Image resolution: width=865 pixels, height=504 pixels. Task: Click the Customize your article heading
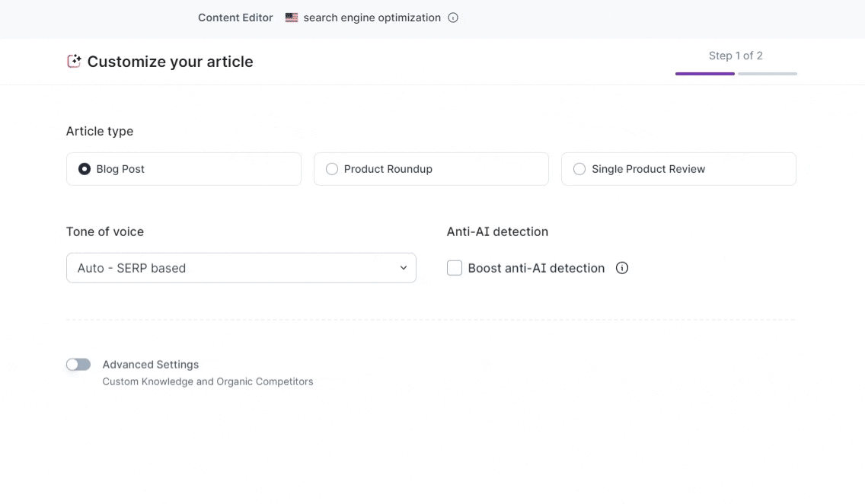(170, 62)
